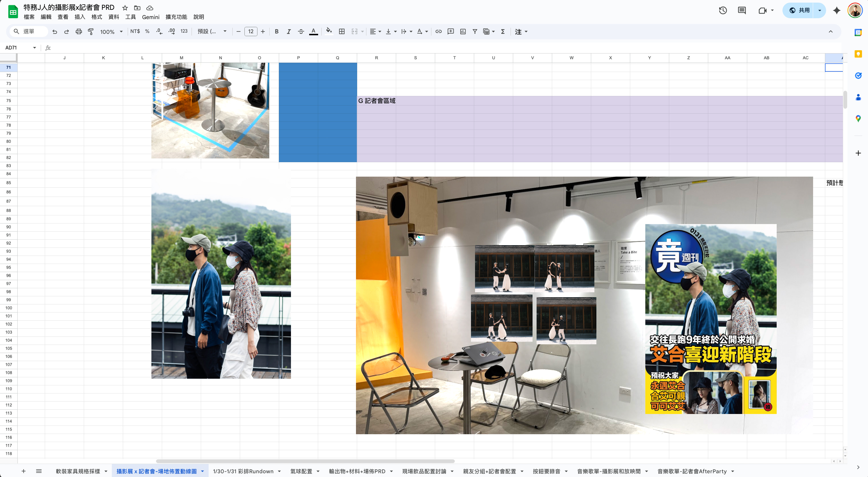The height and width of the screenshot is (477, 868).
Task: Open the 插入 menu
Action: (79, 17)
